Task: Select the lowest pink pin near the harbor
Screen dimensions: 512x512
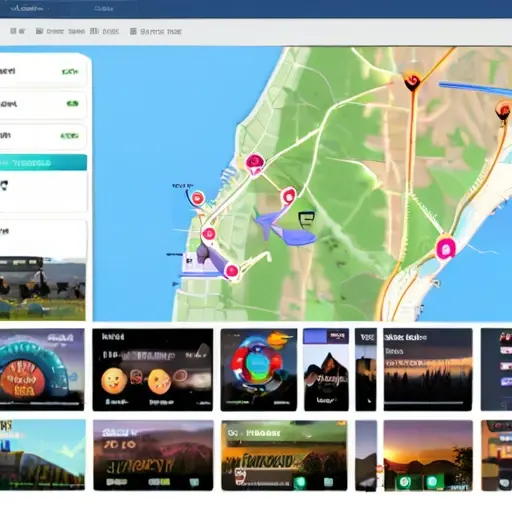Action: pyautogui.click(x=232, y=271)
